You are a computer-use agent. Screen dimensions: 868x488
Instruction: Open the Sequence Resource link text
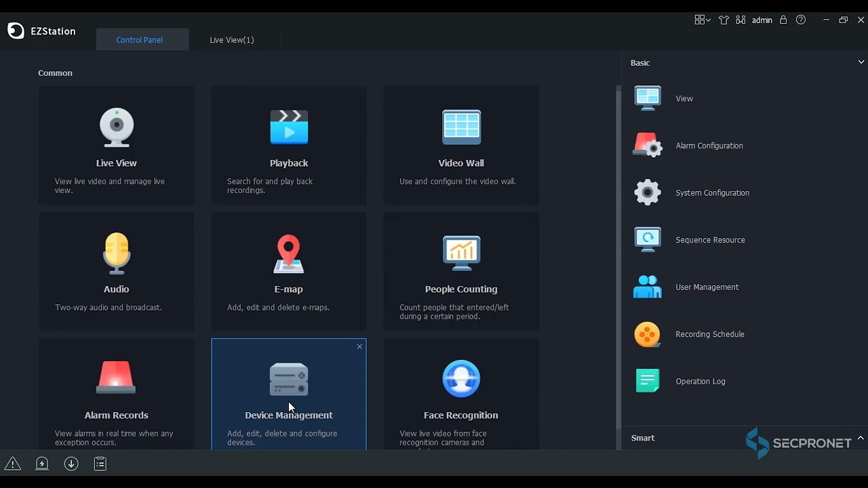point(710,240)
